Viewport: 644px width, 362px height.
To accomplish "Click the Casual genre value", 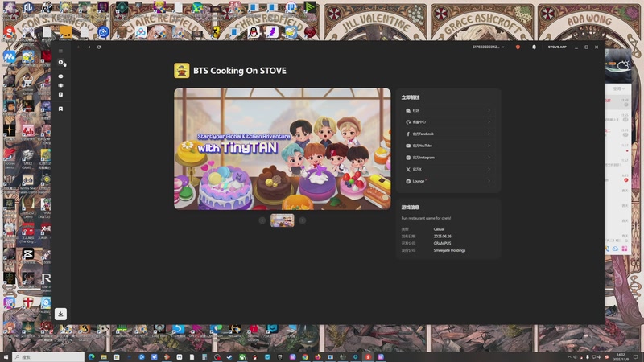I will click(x=439, y=229).
